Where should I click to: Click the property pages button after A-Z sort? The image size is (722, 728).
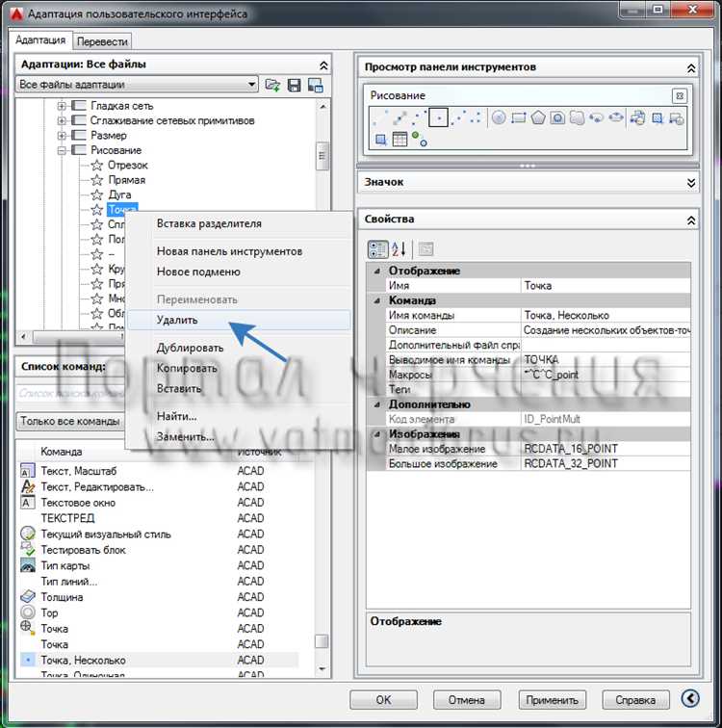click(425, 249)
